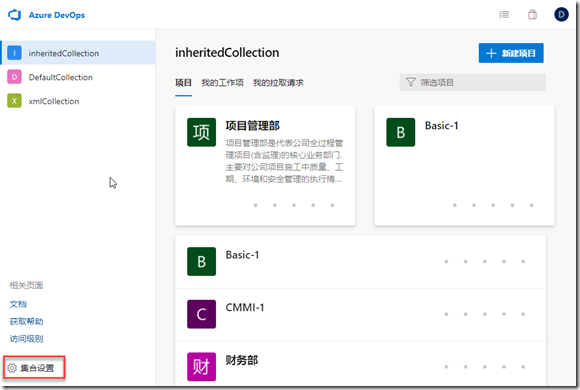580x390 pixels.
Task: Open CMMI-1 in the project list
Action: [x=245, y=307]
